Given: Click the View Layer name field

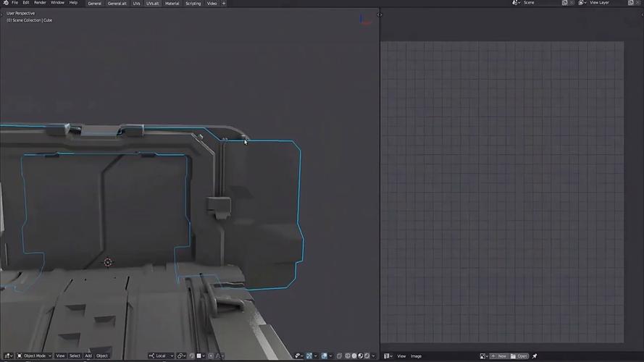Looking at the screenshot, I should point(607,2).
